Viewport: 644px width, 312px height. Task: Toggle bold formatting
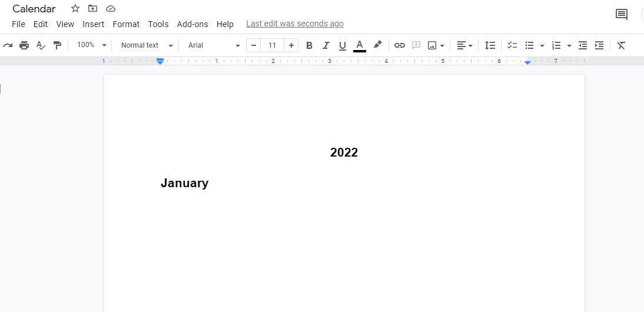pyautogui.click(x=309, y=45)
